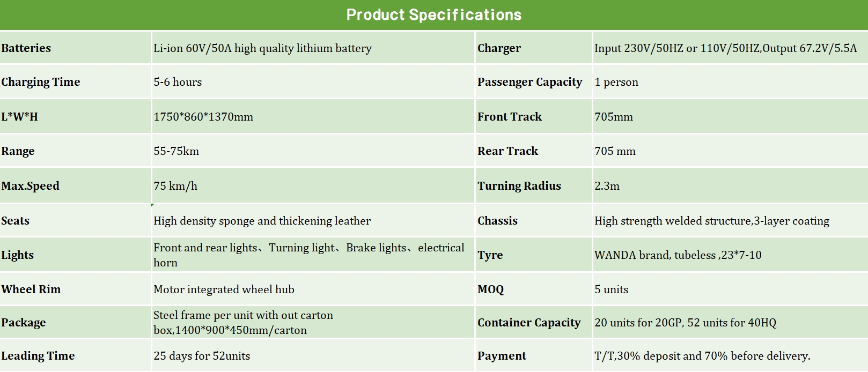Select the Tyre WANDA brand cell
Screen dimensions: 868x372
(x=678, y=255)
